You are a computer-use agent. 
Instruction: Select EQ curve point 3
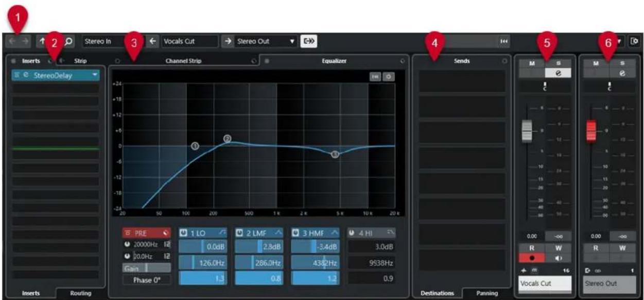335,154
